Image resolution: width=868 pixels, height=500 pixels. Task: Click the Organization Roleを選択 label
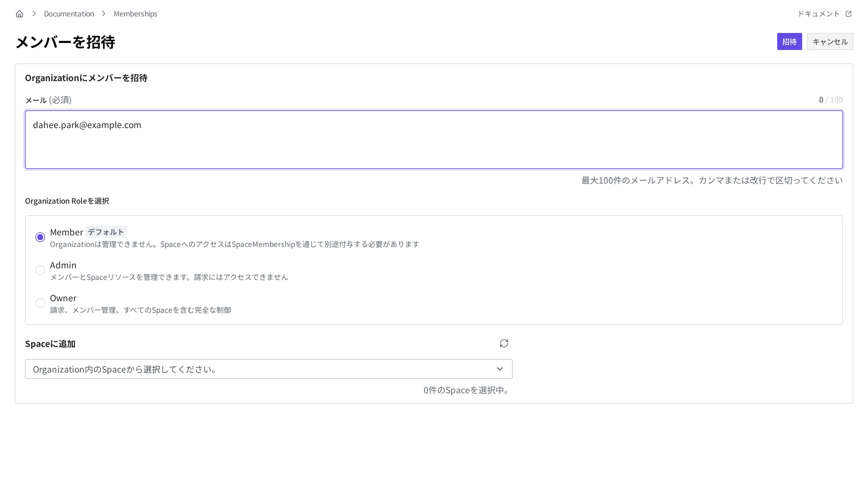click(67, 201)
